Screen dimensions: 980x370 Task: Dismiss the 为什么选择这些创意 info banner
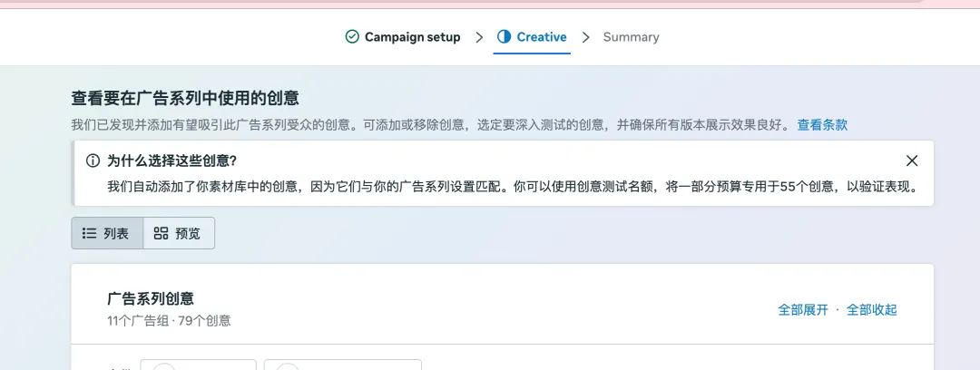click(x=912, y=161)
